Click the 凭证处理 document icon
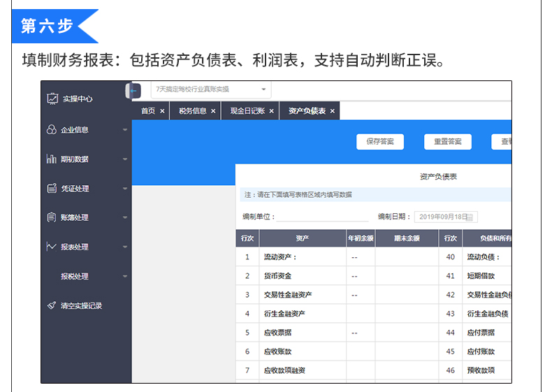The image size is (552, 392). [x=52, y=188]
